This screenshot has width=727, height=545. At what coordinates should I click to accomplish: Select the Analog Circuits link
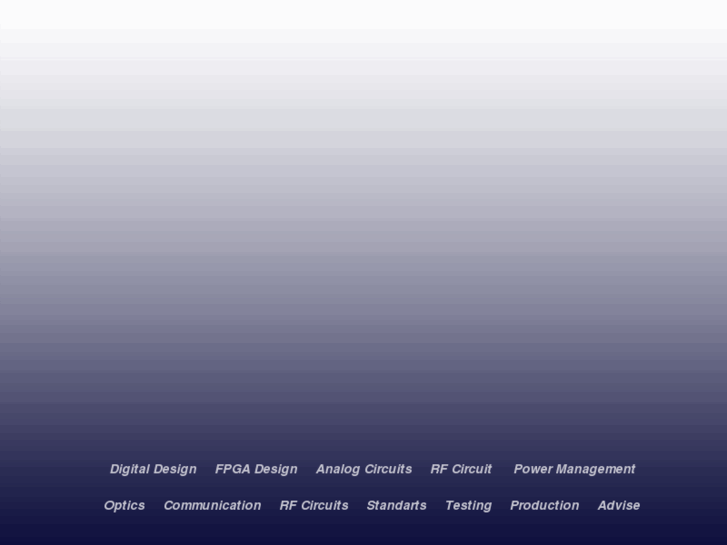(364, 469)
